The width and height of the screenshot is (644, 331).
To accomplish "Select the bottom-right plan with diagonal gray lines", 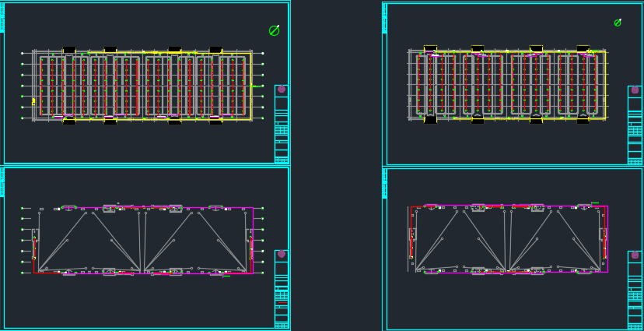I will (x=508, y=239).
